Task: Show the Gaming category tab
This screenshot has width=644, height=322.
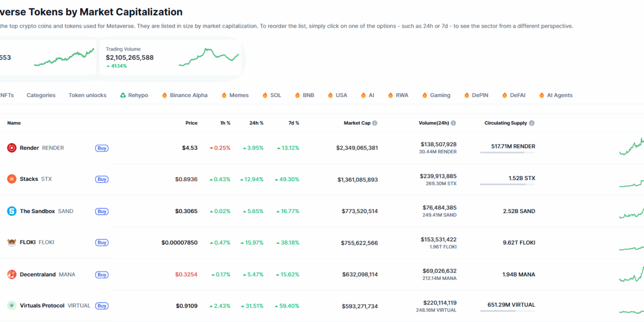Action: pos(436,95)
